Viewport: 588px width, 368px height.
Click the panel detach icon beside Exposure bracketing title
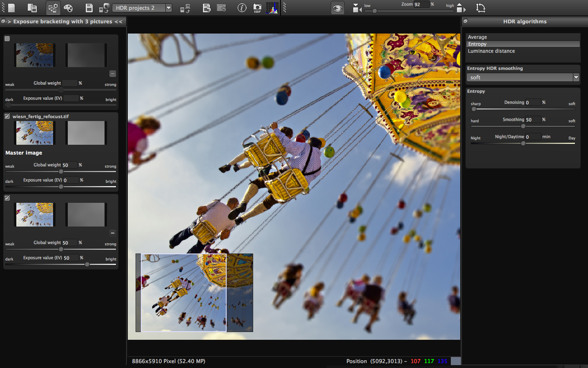[3, 21]
